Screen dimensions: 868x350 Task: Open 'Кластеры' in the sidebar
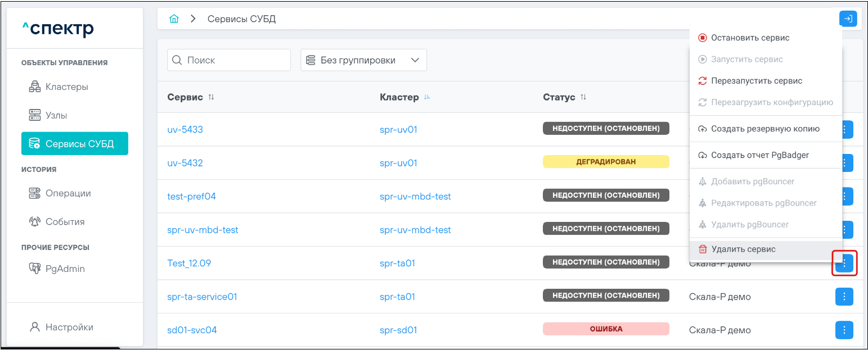[x=66, y=87]
